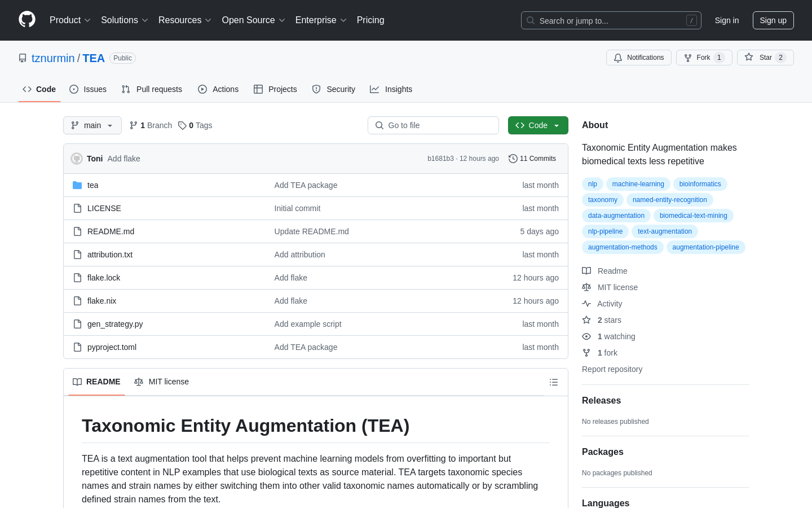Open the Product menu
This screenshot has height=508, width=812.
[70, 20]
